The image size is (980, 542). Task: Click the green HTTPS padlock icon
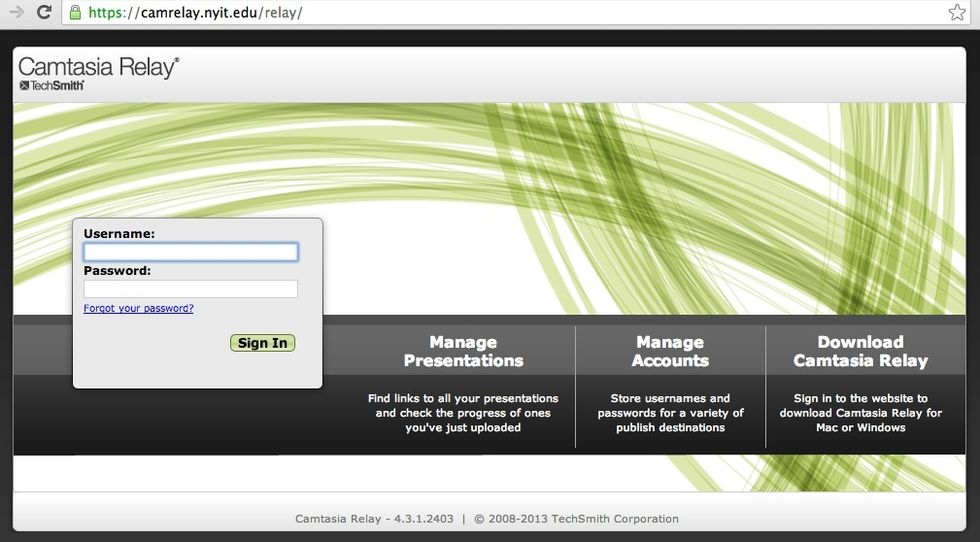click(x=74, y=13)
